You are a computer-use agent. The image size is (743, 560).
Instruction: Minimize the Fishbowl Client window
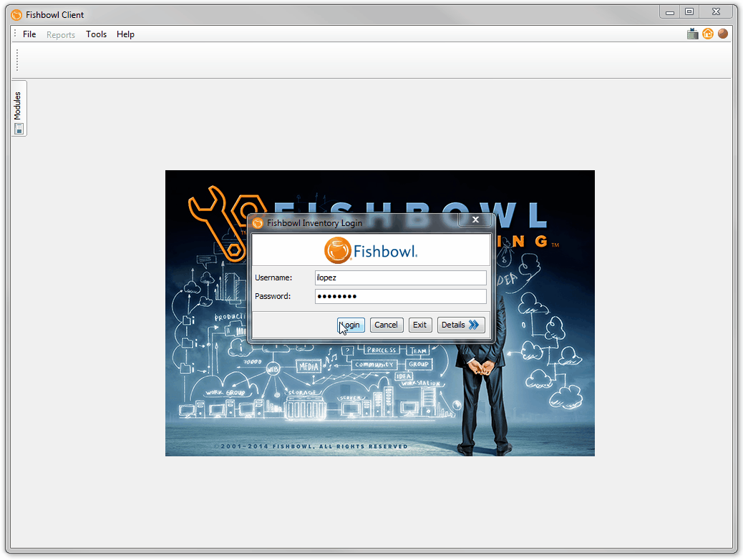coord(669,12)
